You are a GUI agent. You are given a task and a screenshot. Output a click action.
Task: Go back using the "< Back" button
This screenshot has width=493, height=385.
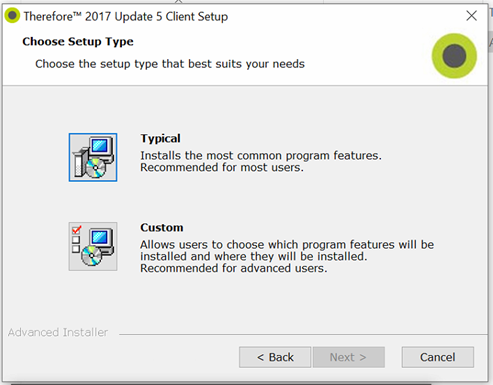tap(275, 357)
